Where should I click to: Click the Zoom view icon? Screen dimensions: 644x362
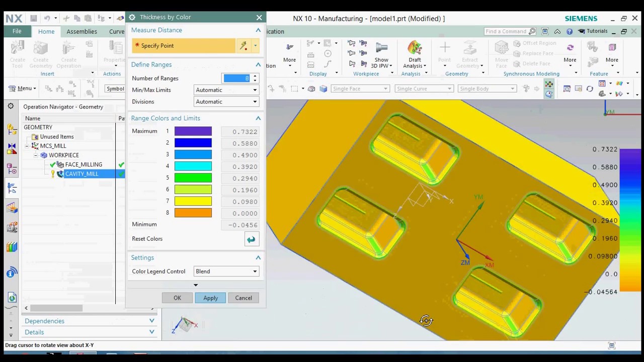click(x=567, y=89)
